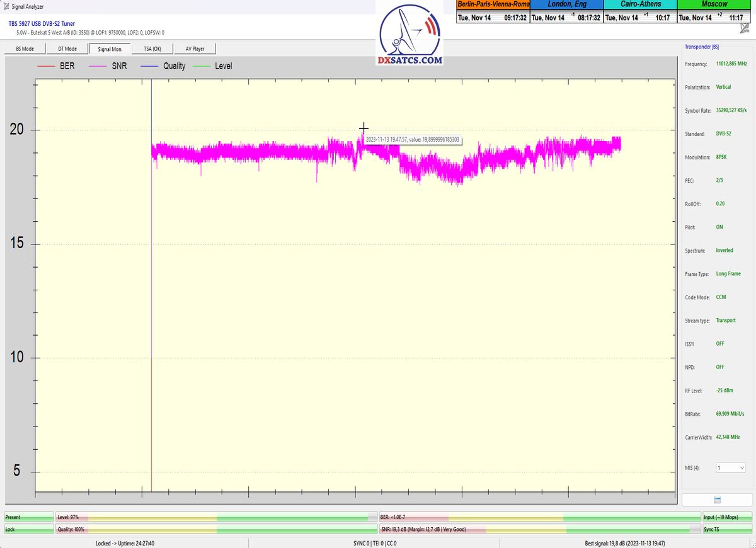This screenshot has height=548, width=756.
Task: Click the Signal Analyzer title bar icon
Action: (6, 7)
